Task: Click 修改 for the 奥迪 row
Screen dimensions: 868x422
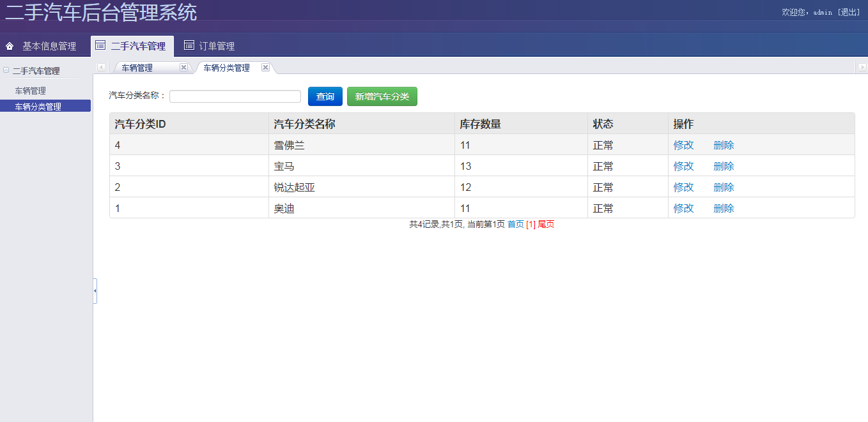Action: pyautogui.click(x=683, y=208)
